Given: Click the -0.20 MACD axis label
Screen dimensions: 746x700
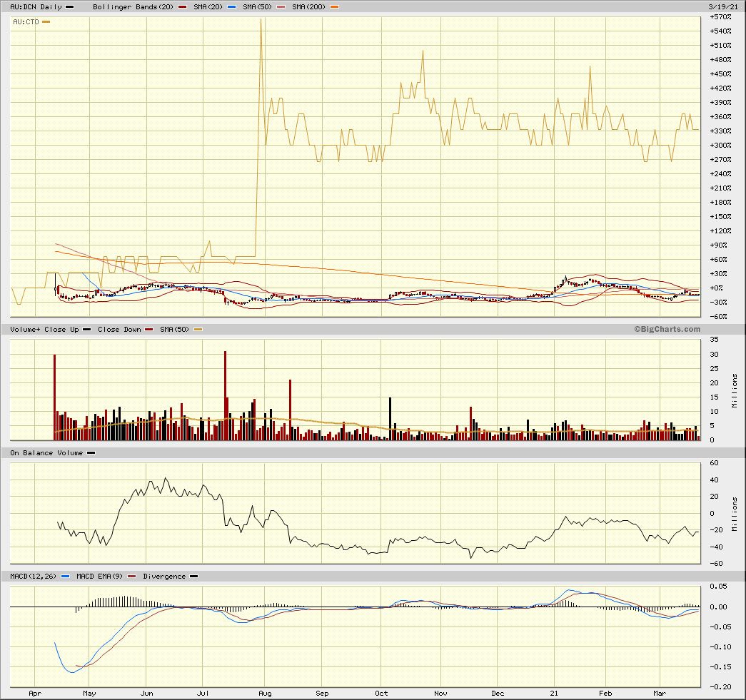Looking at the screenshot, I should pos(720,686).
